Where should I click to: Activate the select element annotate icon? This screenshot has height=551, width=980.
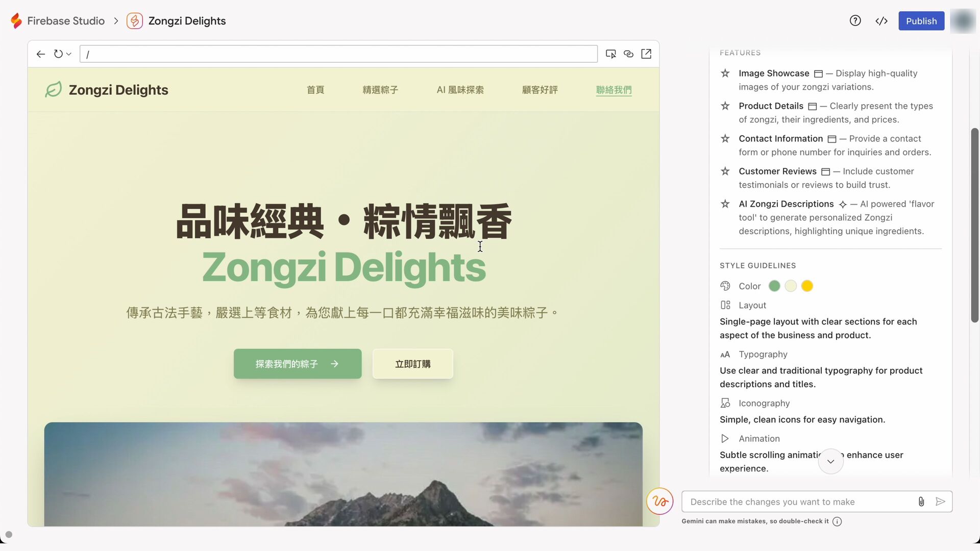610,54
